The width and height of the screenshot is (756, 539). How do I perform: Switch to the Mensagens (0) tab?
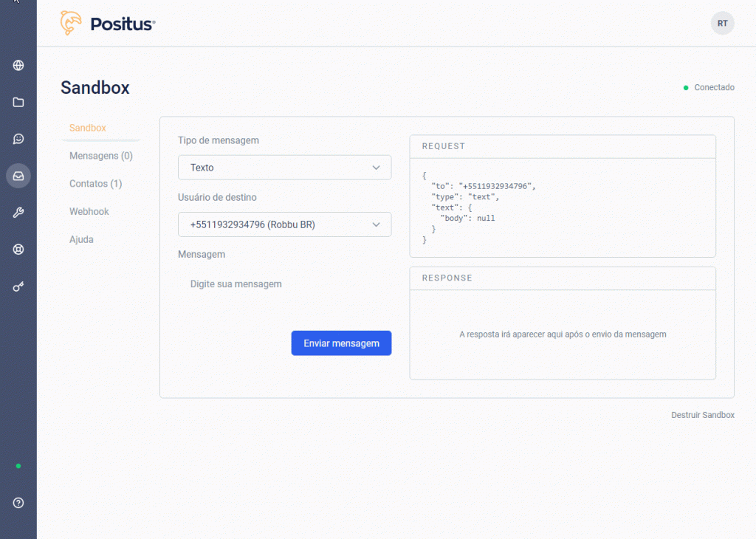(101, 156)
